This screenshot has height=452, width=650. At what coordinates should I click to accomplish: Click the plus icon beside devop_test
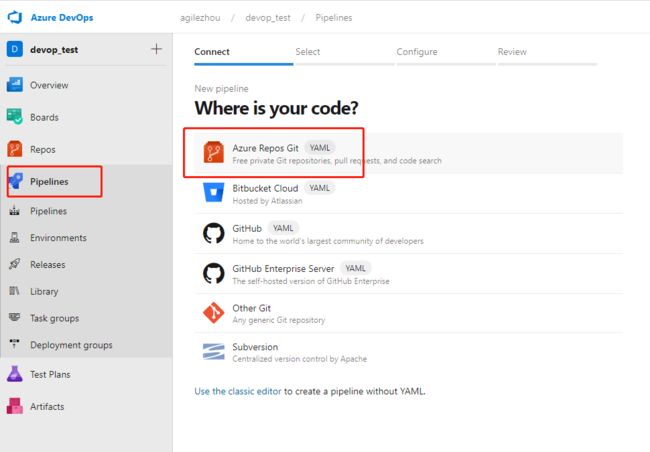(156, 49)
